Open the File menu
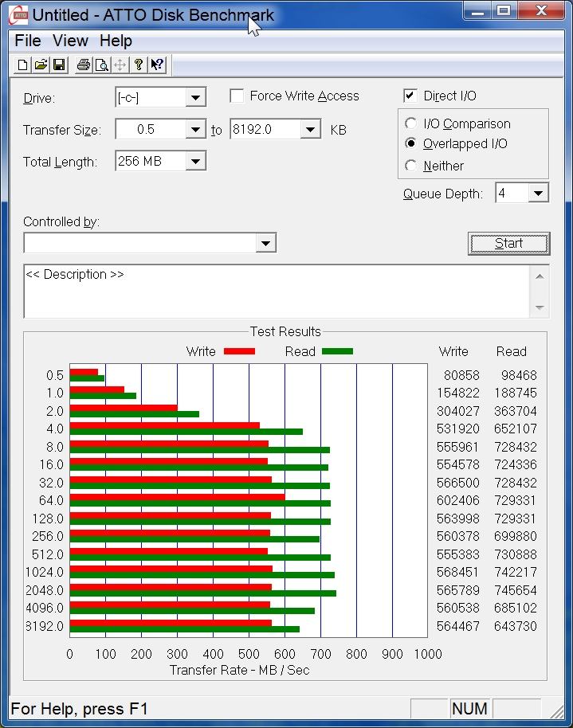 tap(28, 41)
